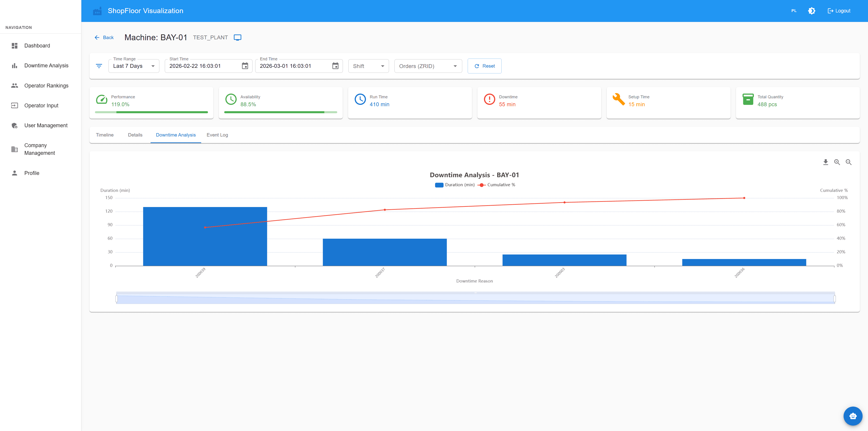Click the input arrow icon for Operator Input
Screen dimensions: 868x431
(14, 106)
